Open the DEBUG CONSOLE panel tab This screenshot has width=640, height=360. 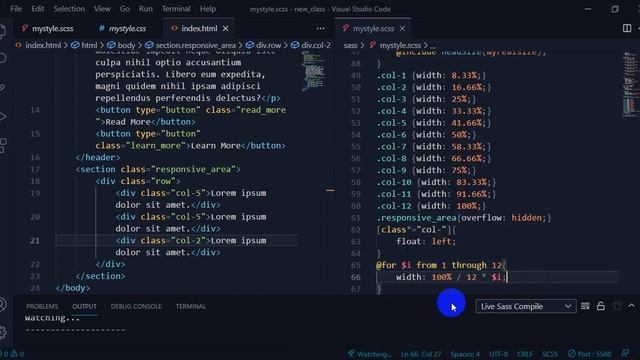(136, 306)
